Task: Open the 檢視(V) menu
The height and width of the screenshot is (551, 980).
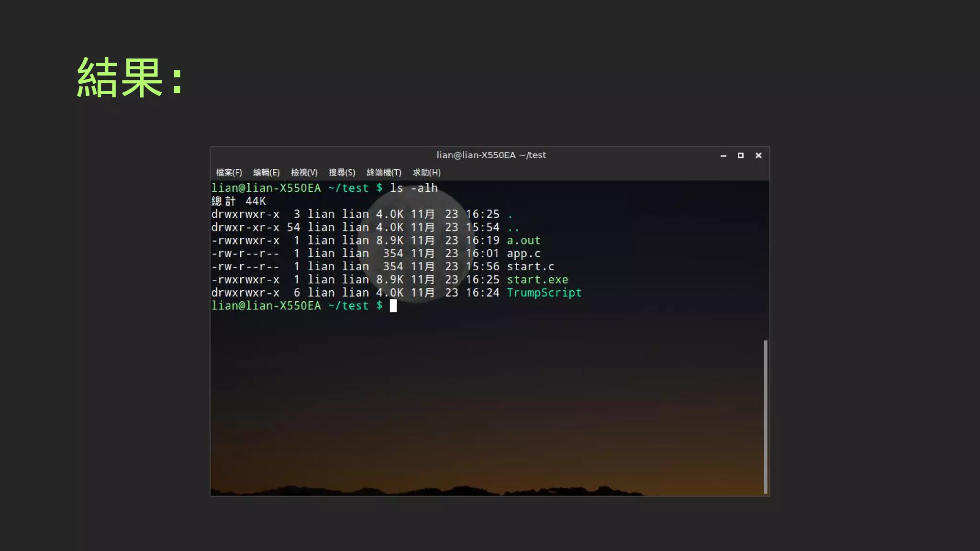Action: pos(304,172)
